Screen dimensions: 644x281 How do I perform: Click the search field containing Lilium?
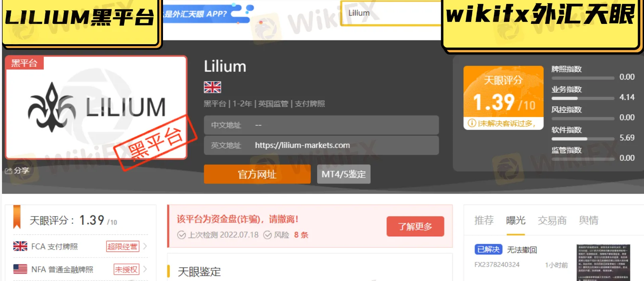tap(391, 13)
